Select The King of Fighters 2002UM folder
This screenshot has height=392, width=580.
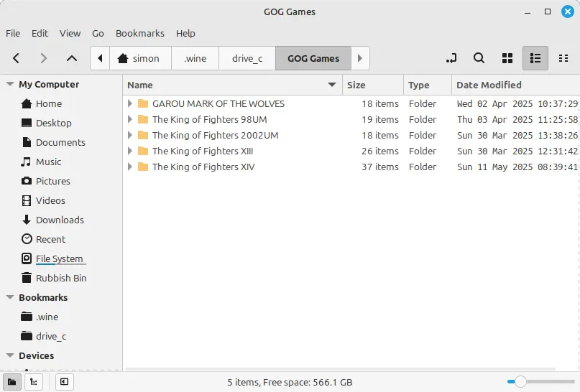216,136
